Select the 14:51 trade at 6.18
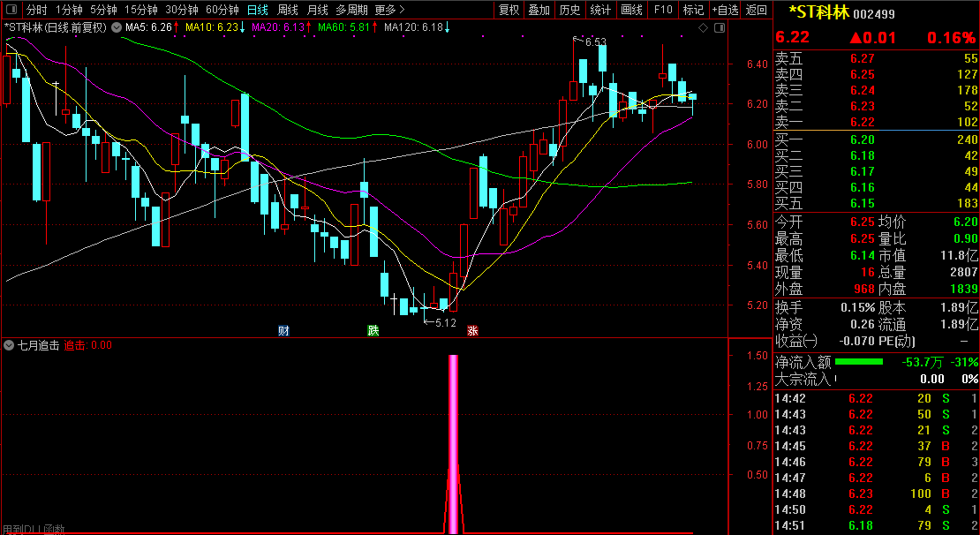Viewport: 980px width, 535px height. (x=876, y=525)
